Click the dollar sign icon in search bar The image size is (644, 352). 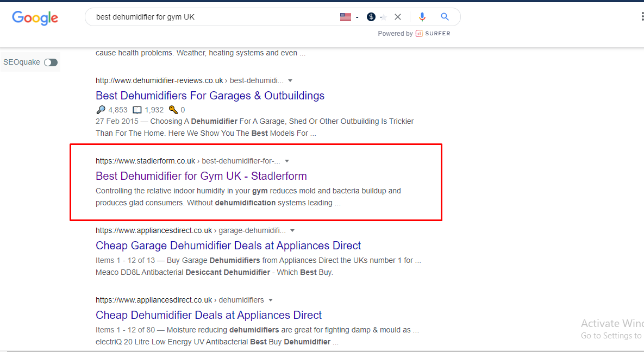[x=371, y=17]
